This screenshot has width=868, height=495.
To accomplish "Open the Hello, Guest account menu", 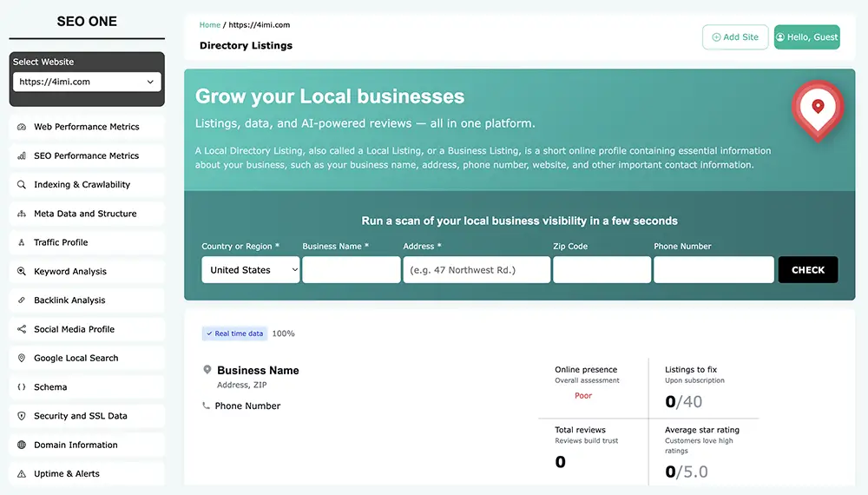I will click(806, 37).
